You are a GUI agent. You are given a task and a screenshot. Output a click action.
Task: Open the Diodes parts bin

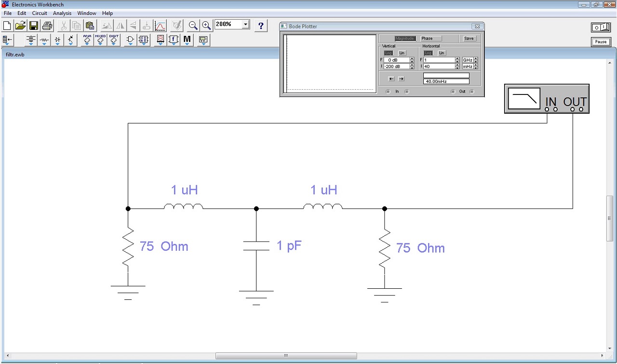tap(58, 40)
